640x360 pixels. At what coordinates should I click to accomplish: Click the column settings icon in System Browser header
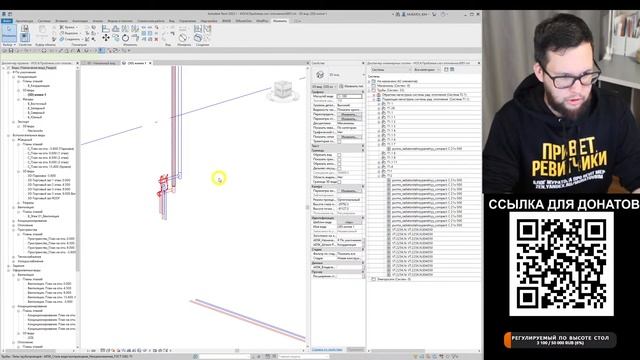(x=452, y=70)
